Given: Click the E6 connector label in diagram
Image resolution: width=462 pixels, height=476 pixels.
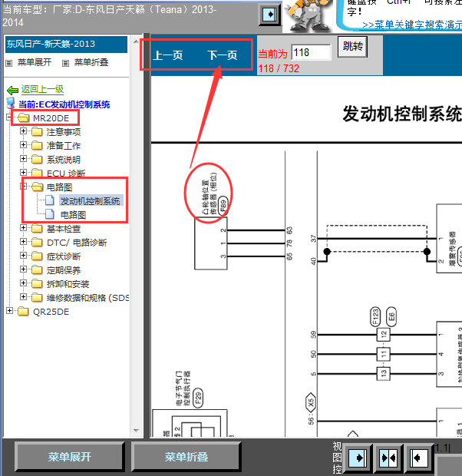Looking at the screenshot, I should click(x=391, y=316).
